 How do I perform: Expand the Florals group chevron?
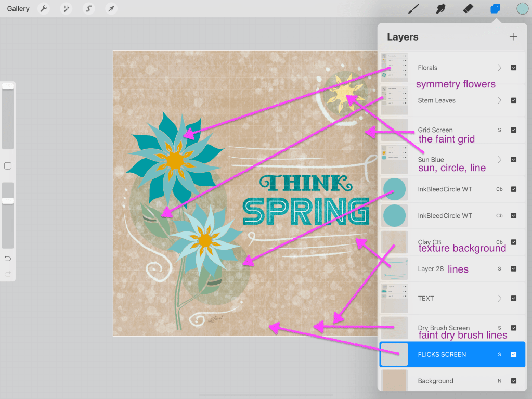click(x=499, y=68)
